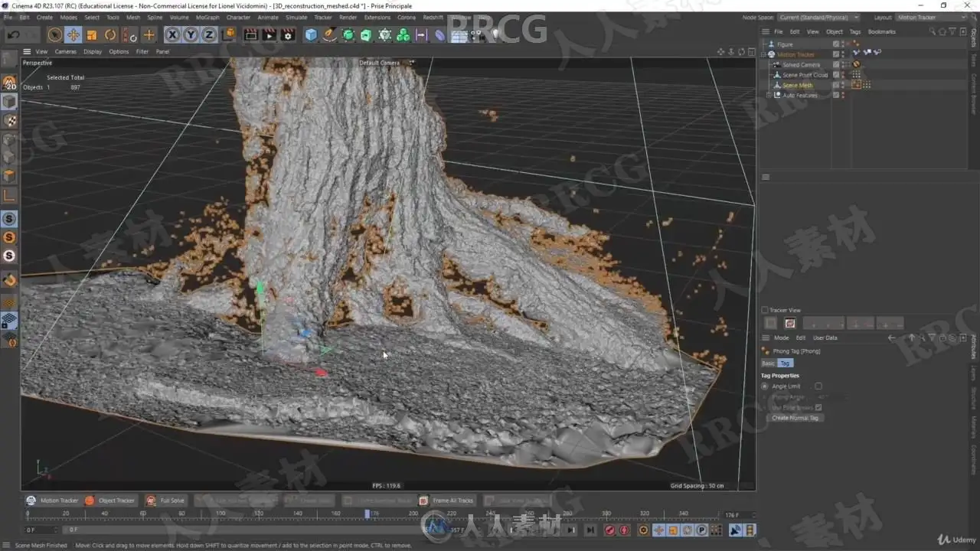Open the Edit Render Settings icon
Image resolution: width=980 pixels, height=551 pixels.
click(x=288, y=34)
